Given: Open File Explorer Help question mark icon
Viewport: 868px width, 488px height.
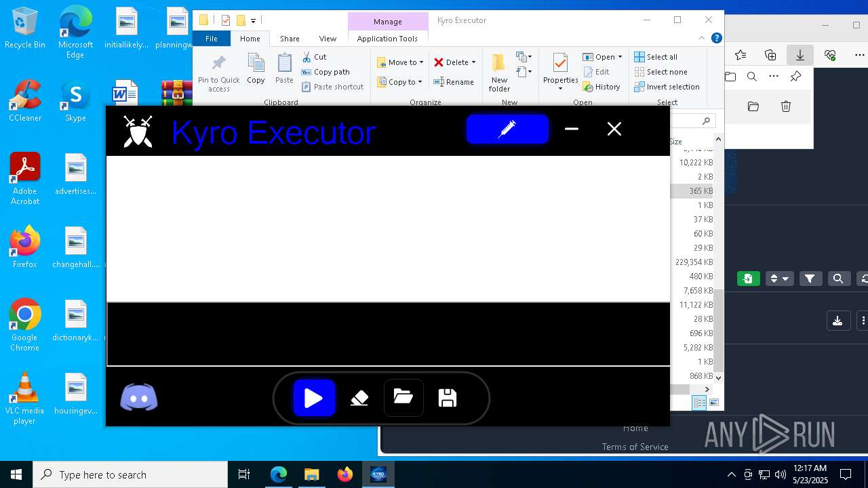Looking at the screenshot, I should pyautogui.click(x=716, y=39).
